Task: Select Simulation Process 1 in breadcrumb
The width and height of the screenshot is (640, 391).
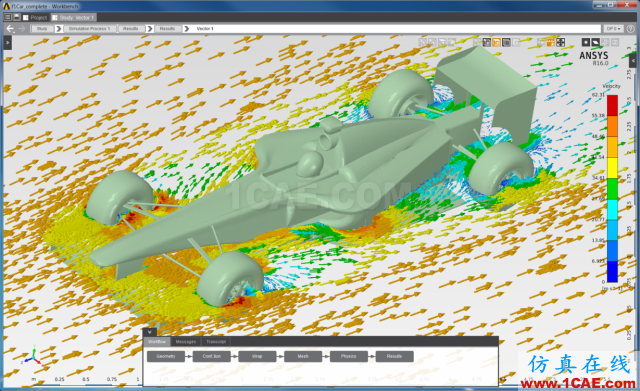Action: 89,29
